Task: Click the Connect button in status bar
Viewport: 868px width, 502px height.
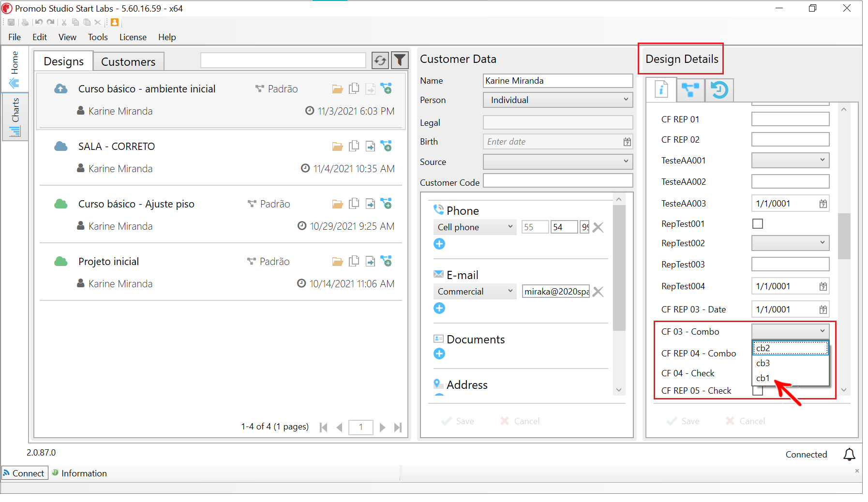Action: click(24, 473)
